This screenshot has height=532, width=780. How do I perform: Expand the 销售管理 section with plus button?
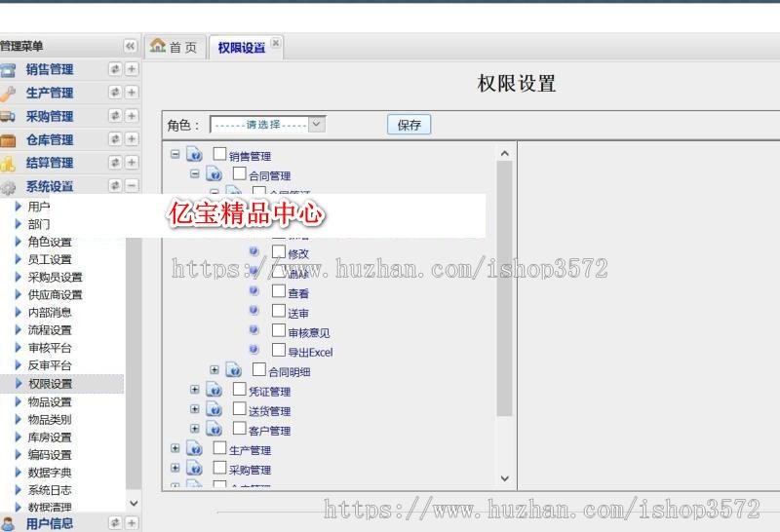(132, 69)
